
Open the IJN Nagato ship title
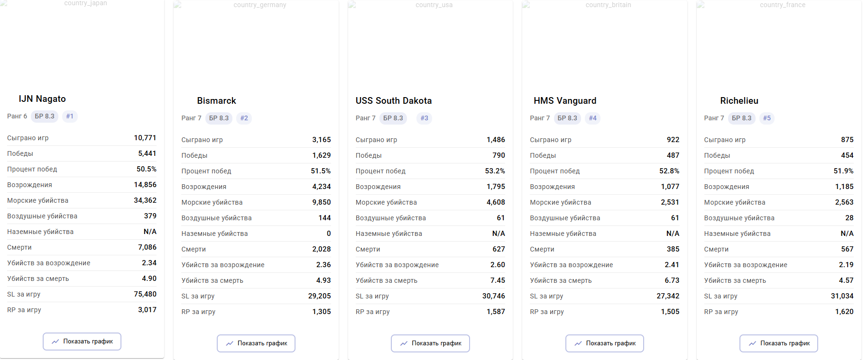(x=42, y=99)
